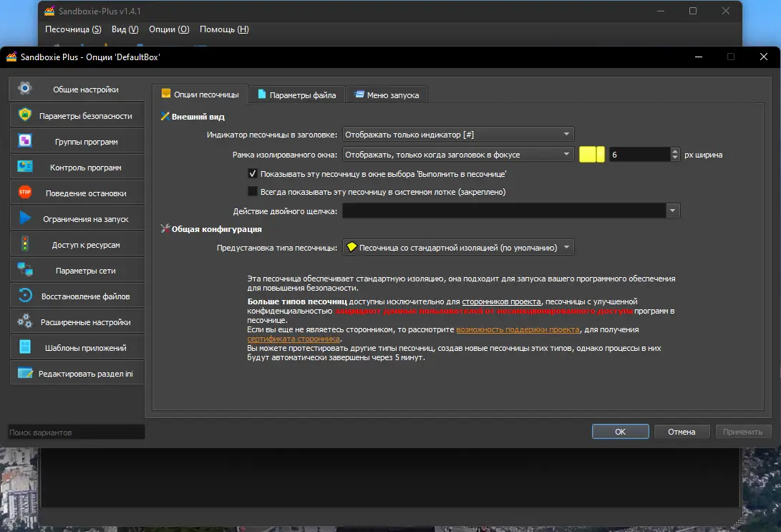
Task: Pick the yellow border color swatch
Action: 592,155
